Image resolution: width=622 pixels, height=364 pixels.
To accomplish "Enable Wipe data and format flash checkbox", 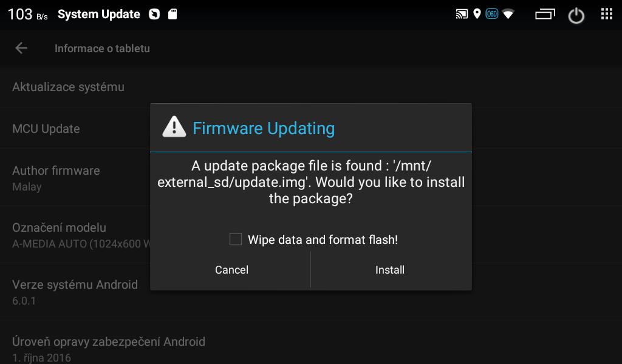I will pyautogui.click(x=236, y=239).
